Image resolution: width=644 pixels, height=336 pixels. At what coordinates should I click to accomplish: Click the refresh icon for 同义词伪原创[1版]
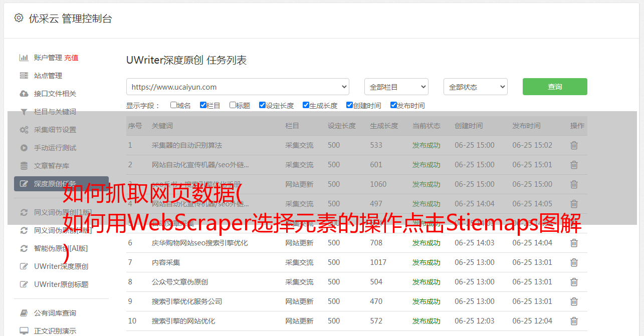coord(24,212)
